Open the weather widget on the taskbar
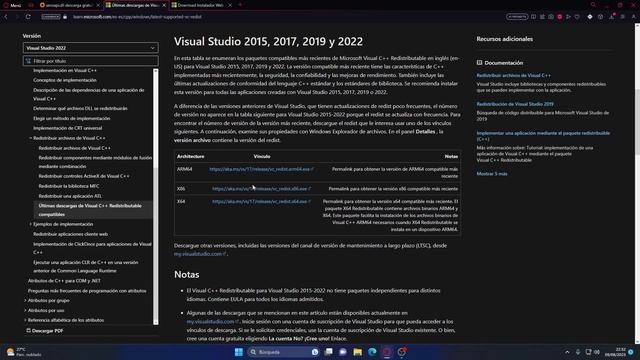640x360 pixels. tap(24, 352)
